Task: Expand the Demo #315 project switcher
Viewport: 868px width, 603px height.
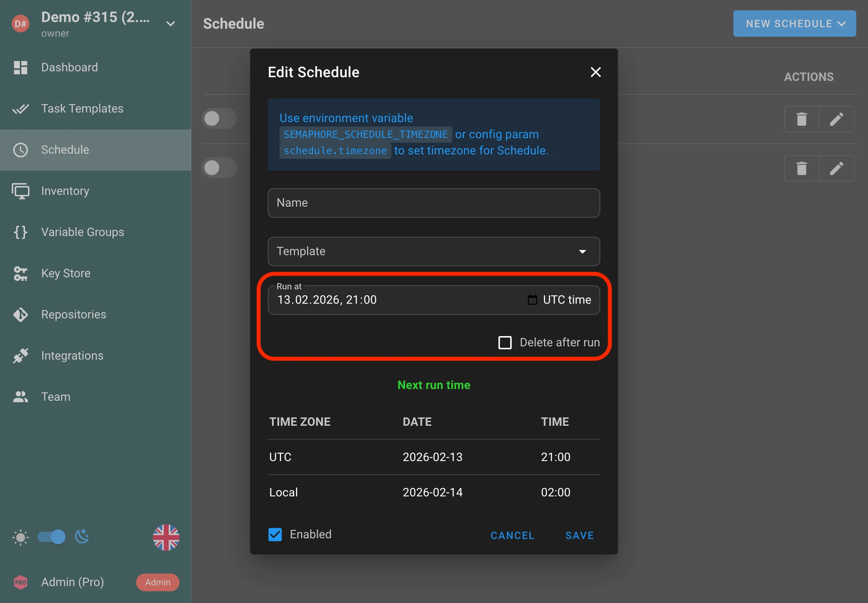Action: point(170,24)
